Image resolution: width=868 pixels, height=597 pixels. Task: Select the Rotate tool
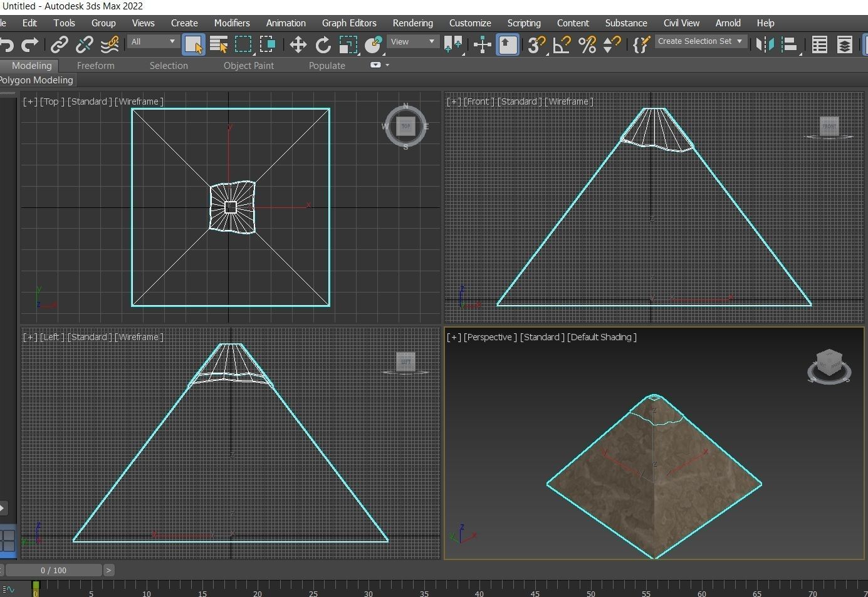tap(323, 44)
